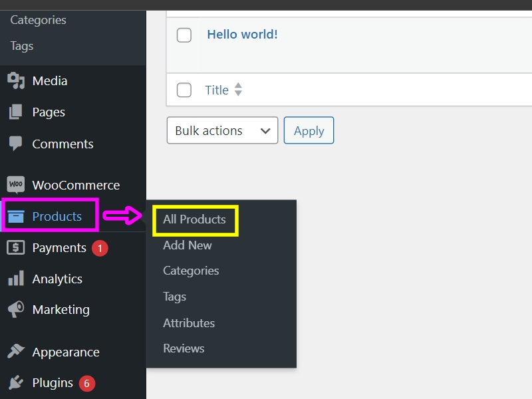
Task: Open Attributes in the Products submenu
Action: tap(189, 323)
